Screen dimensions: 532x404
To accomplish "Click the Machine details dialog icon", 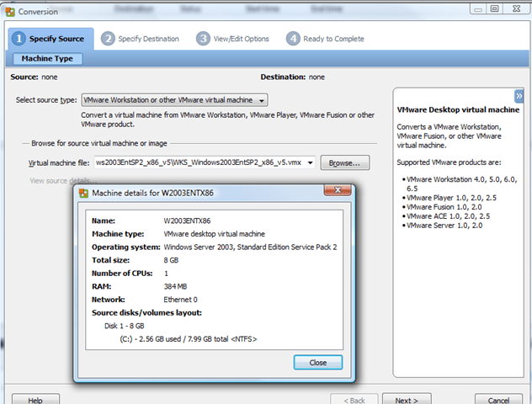I will coord(83,193).
